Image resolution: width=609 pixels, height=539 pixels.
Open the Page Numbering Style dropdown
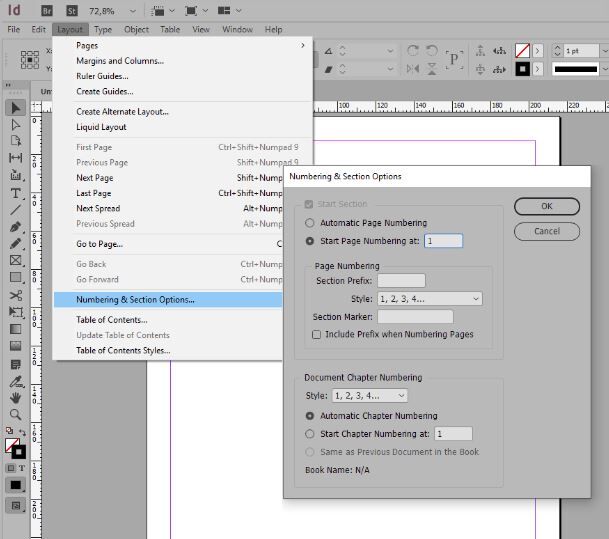[x=430, y=299]
